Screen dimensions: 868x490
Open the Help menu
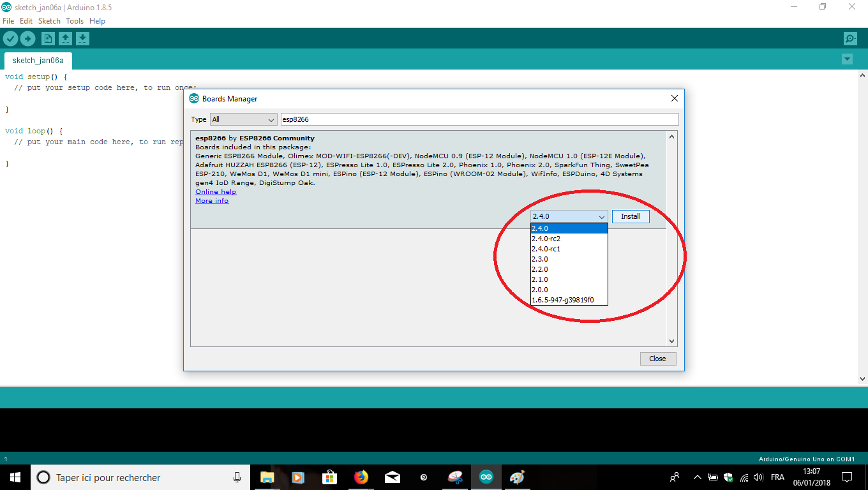click(x=97, y=21)
